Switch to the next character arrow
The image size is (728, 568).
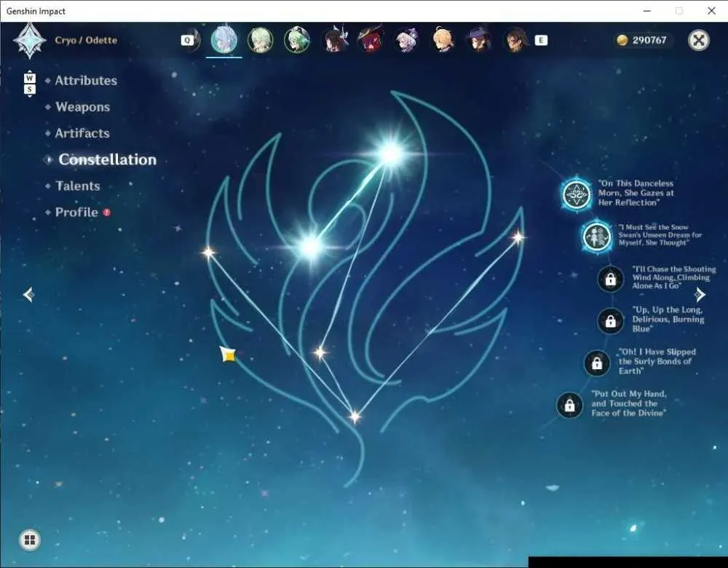click(x=700, y=294)
